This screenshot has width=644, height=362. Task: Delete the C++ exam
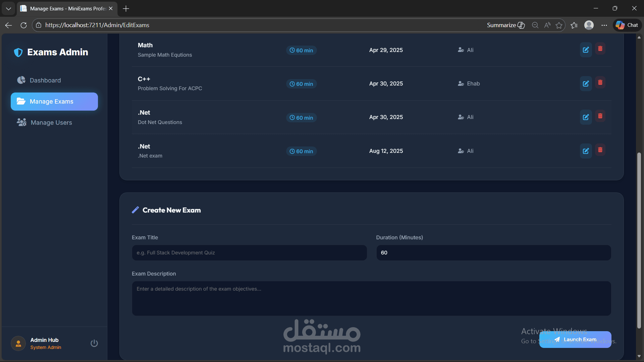click(600, 82)
